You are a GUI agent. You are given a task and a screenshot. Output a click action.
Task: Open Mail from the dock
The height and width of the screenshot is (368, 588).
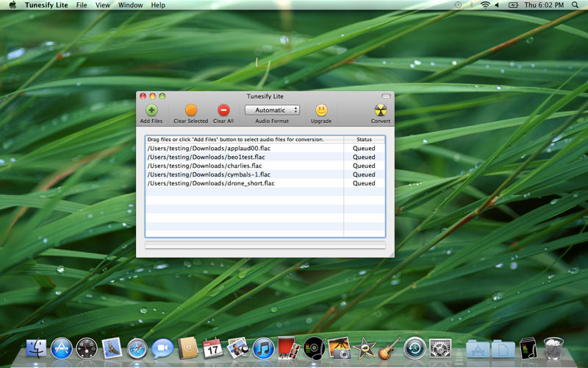[x=112, y=348]
